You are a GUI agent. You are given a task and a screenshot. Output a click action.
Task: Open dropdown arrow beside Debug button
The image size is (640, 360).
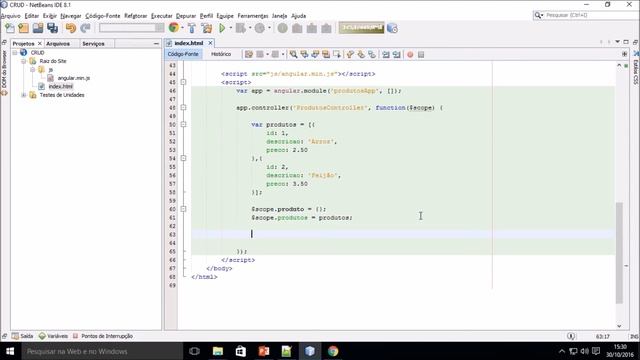[x=250, y=28]
